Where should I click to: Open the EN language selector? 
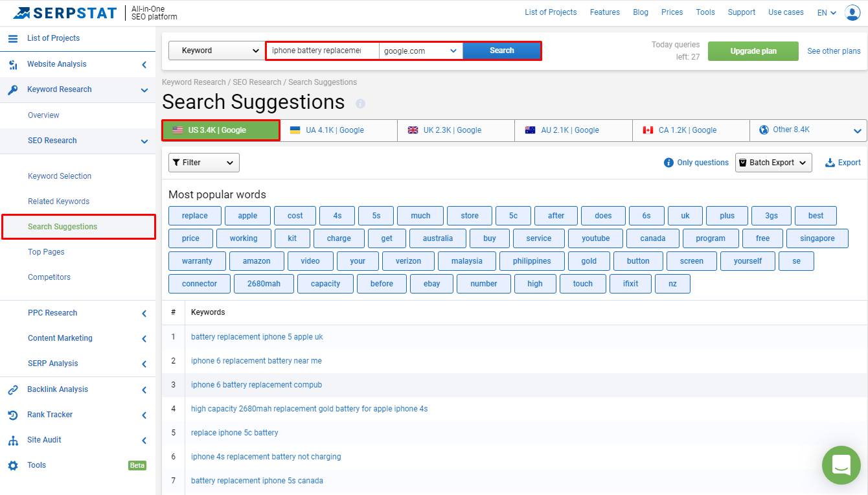point(827,12)
